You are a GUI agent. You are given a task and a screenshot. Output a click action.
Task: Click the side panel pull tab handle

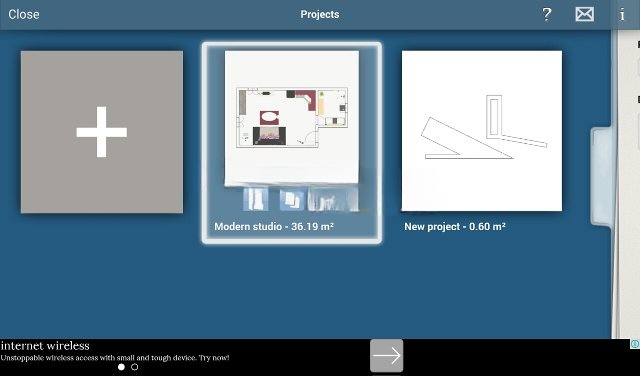click(601, 176)
